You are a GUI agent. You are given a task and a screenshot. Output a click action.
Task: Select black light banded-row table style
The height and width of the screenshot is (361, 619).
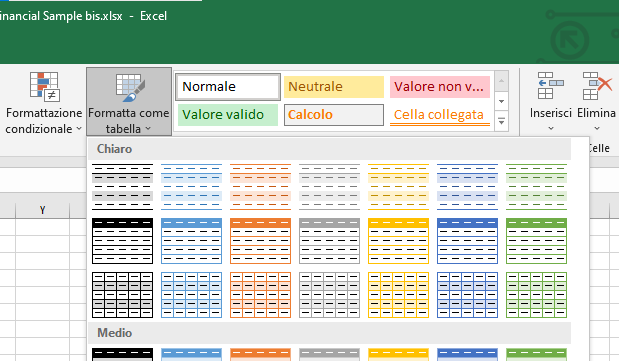122,187
